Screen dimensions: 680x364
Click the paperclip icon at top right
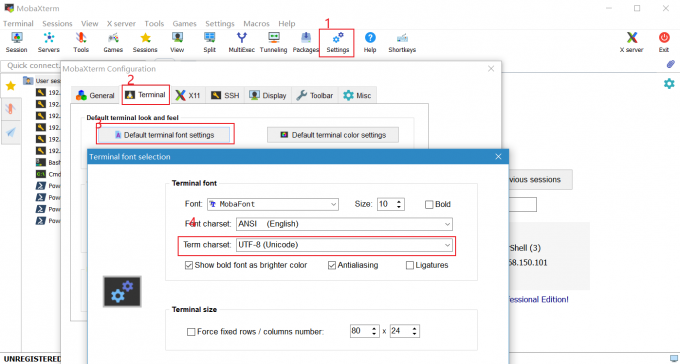coord(670,64)
